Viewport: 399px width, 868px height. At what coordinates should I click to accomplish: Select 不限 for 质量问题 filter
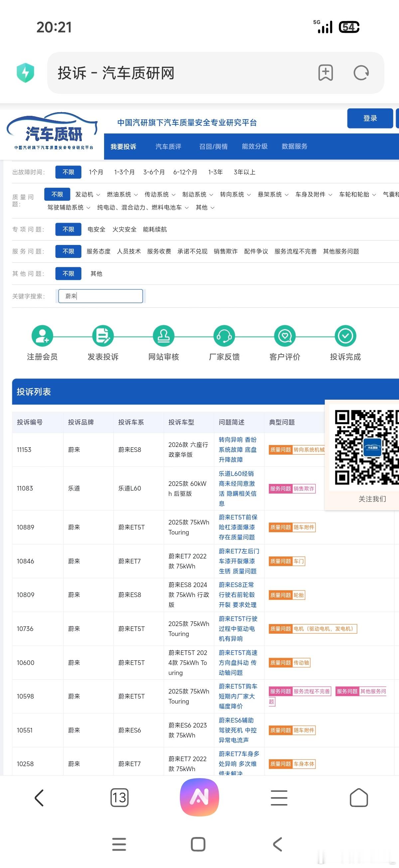click(57, 194)
